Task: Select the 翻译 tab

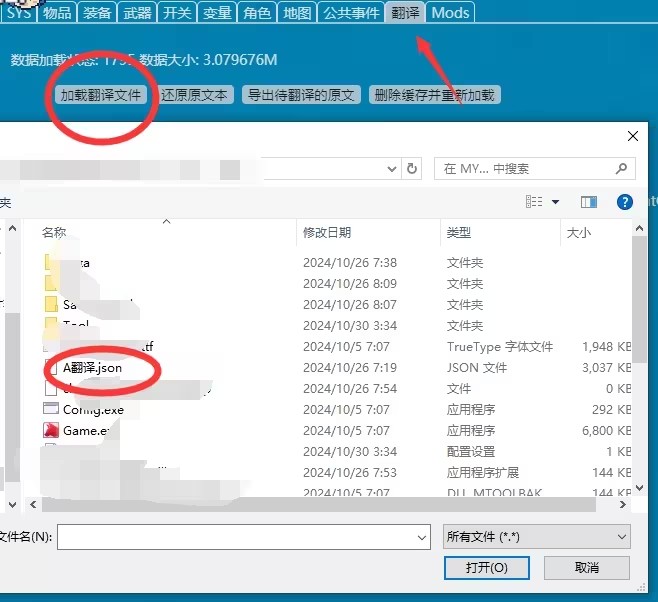Action: tap(405, 12)
